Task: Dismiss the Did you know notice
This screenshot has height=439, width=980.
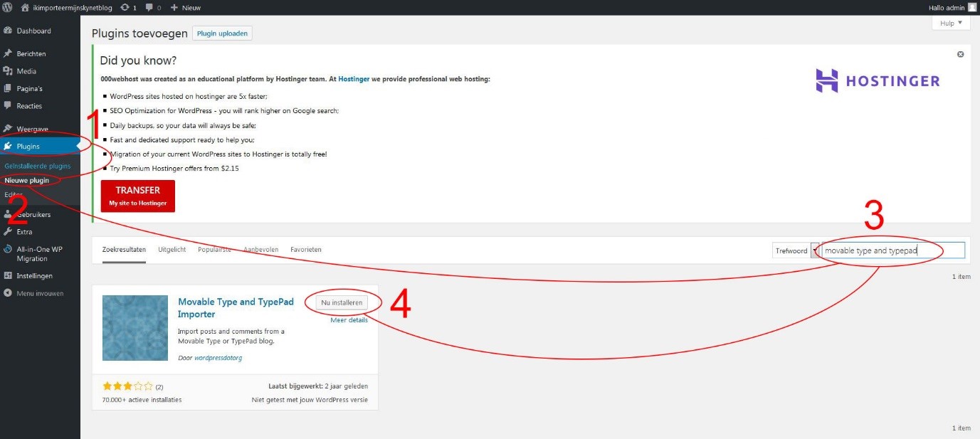Action: point(960,54)
